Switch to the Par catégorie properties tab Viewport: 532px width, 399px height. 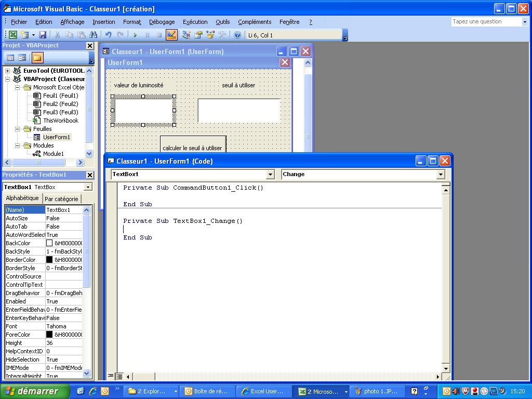[61, 199]
